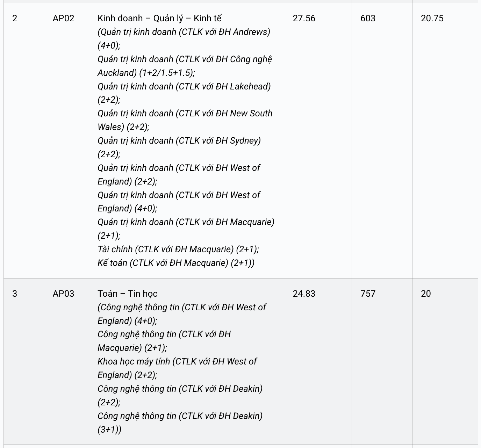481x448 pixels.
Task: Click "Tài chính (CTLK với ĐH Macquarie)" line
Action: (178, 249)
